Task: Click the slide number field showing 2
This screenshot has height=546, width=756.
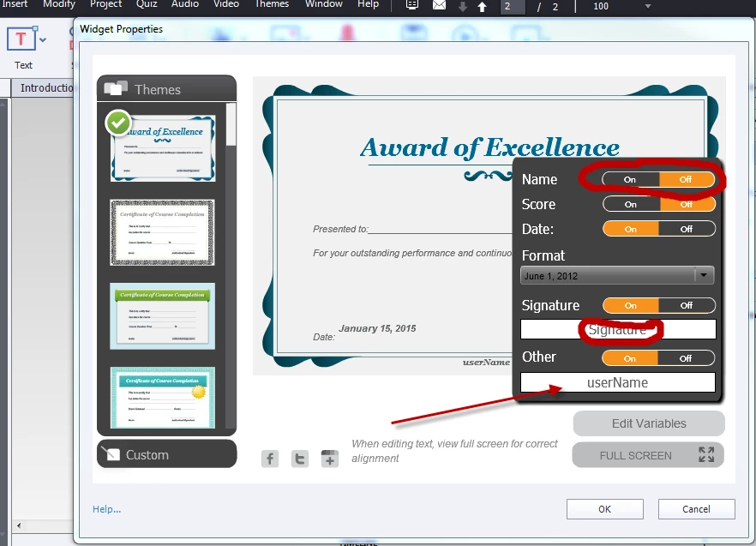Action: (x=513, y=7)
